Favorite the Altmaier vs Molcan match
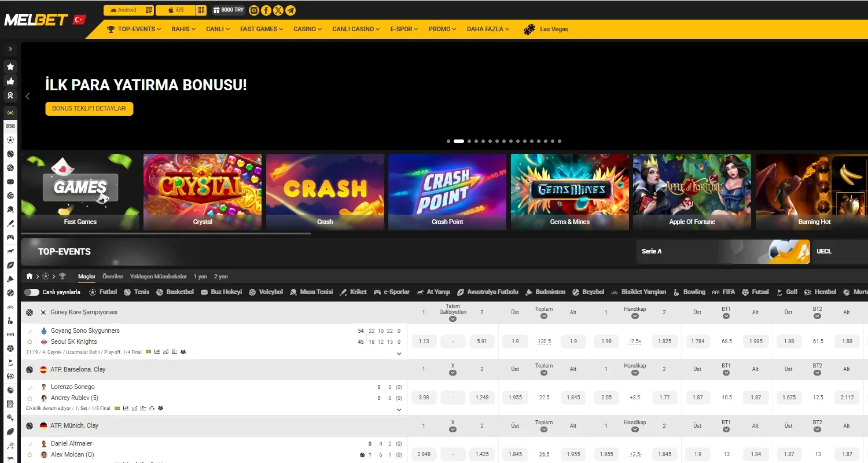 [x=30, y=454]
